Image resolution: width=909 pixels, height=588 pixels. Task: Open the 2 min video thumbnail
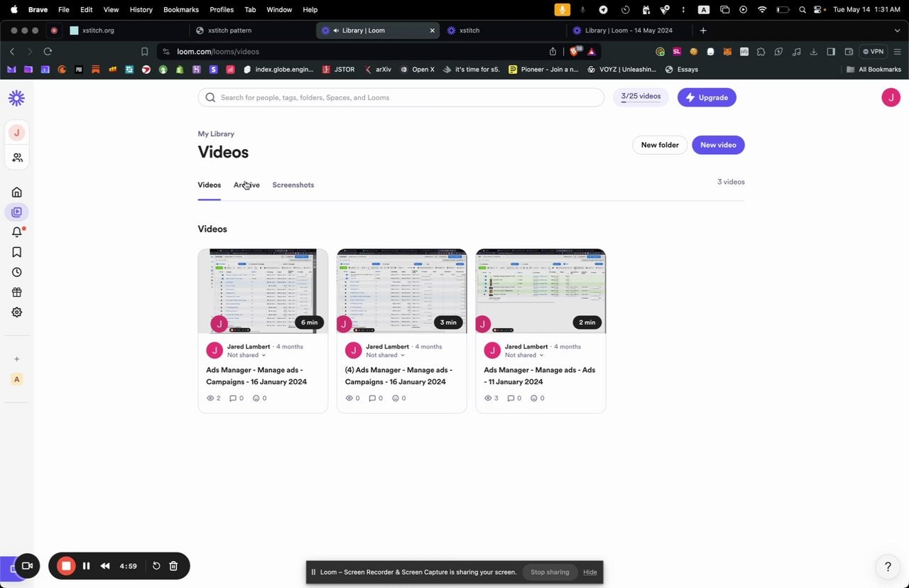[x=540, y=291]
